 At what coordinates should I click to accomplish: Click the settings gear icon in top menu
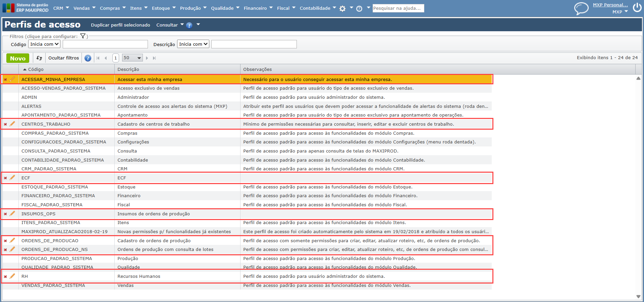pos(342,9)
